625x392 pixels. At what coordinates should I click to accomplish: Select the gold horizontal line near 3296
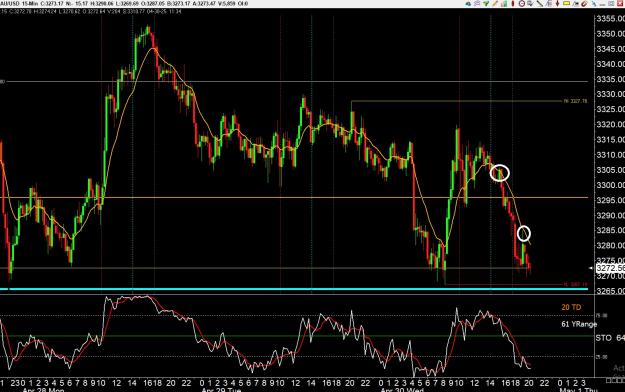(294, 197)
